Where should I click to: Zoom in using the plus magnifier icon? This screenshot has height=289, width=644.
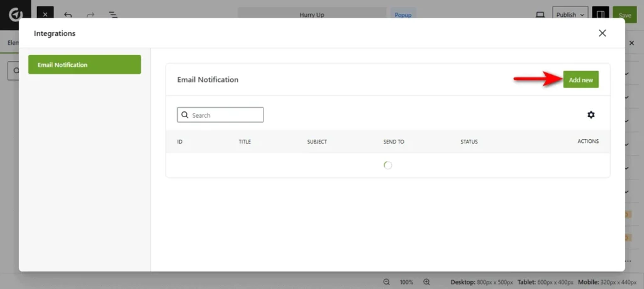(426, 282)
